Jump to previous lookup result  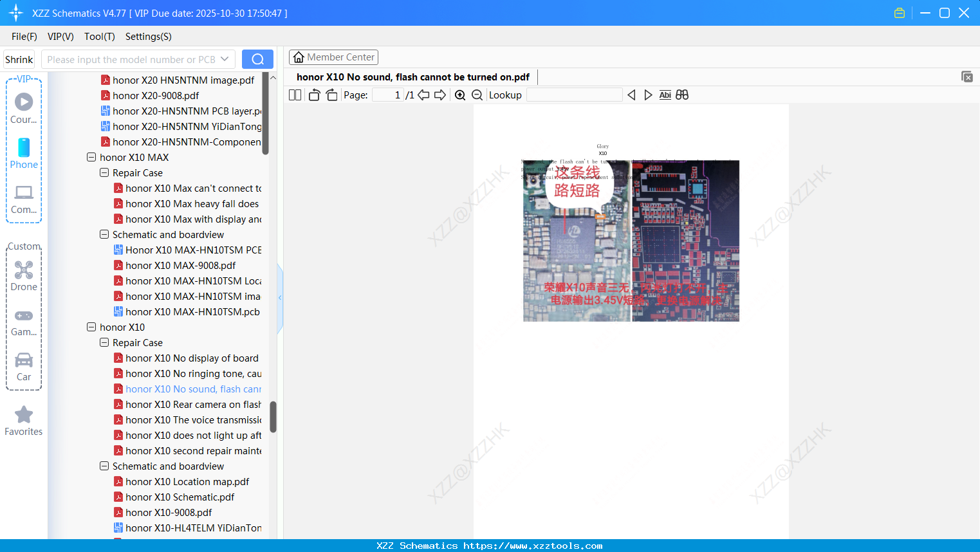631,95
